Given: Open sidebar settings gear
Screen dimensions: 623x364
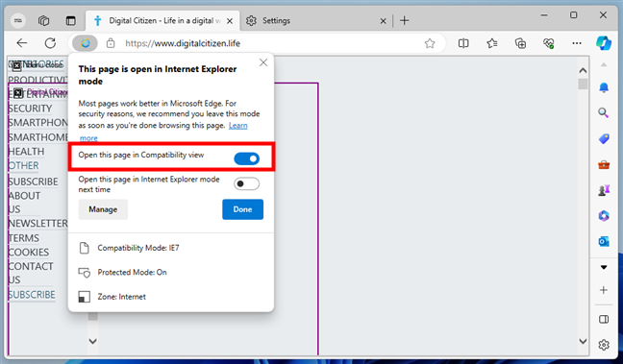Looking at the screenshot, I should coord(604,345).
